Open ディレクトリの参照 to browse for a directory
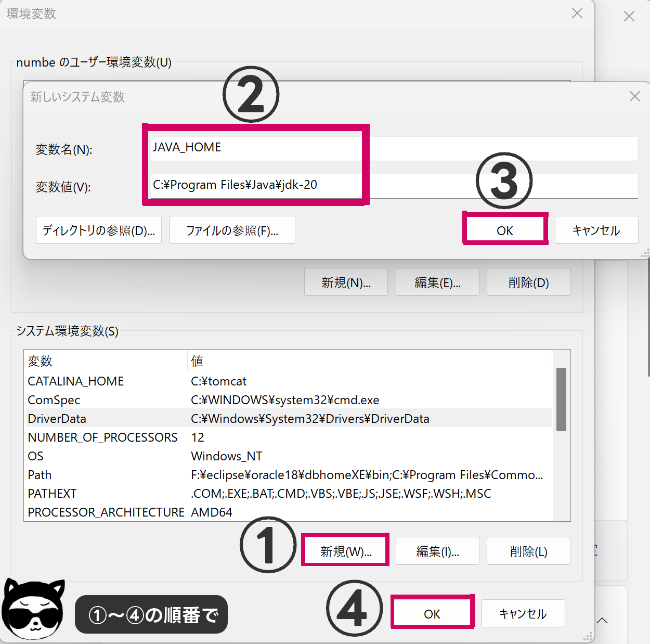 pos(98,230)
